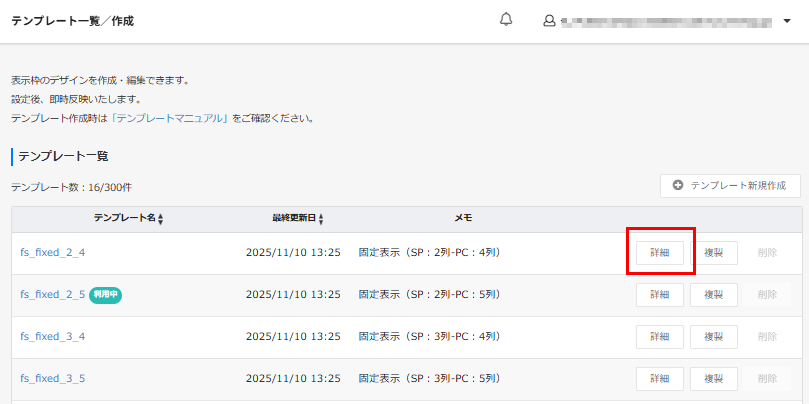Sort by 最終更新日 column arrows
This screenshot has height=404, width=809.
point(320,219)
